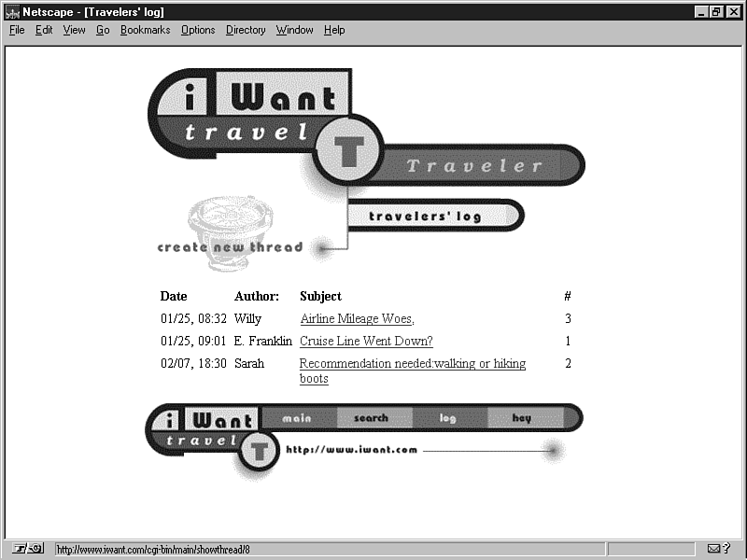Click the Traveler banner graphic
Screen dimensions: 747x560
coord(474,166)
